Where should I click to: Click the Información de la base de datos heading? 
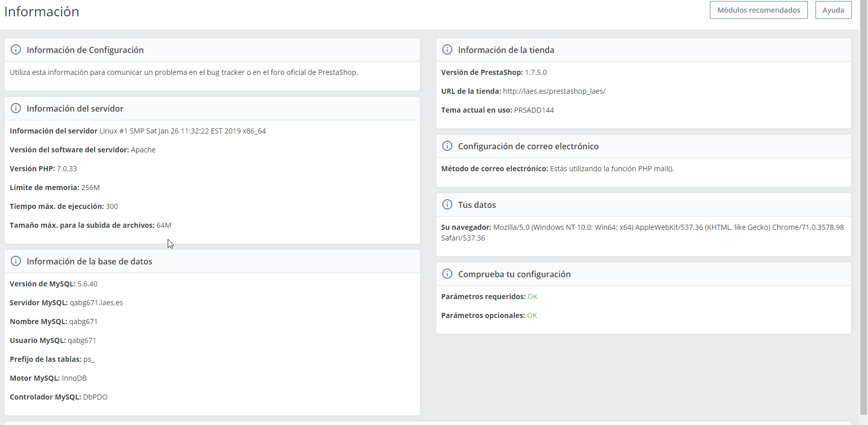click(x=89, y=261)
